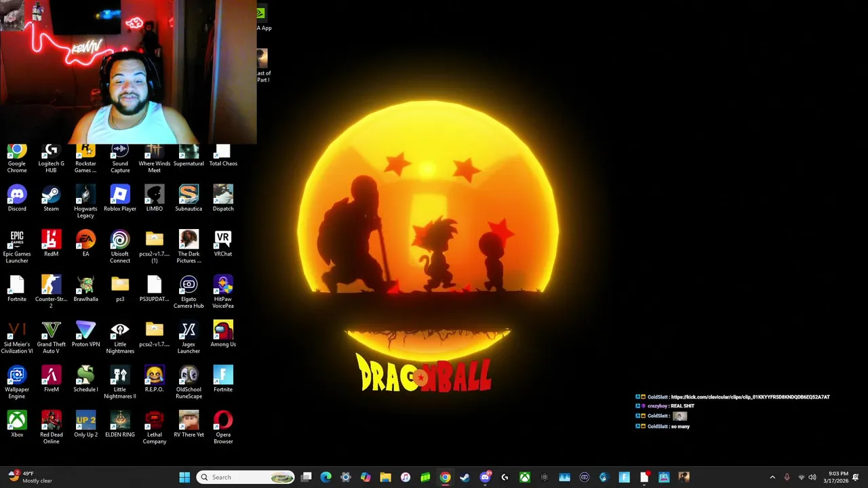
Task: Open Ubisoft Connect shortcut
Action: coord(120,247)
